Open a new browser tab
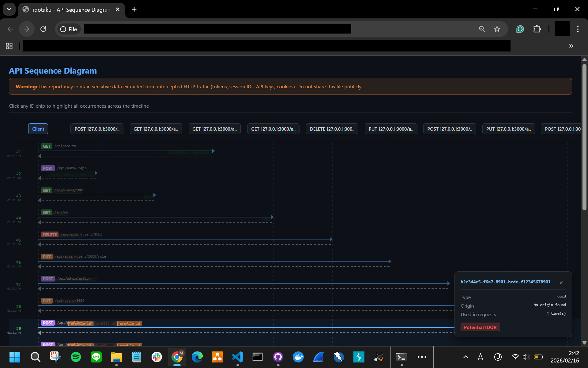The height and width of the screenshot is (368, 588). click(134, 9)
